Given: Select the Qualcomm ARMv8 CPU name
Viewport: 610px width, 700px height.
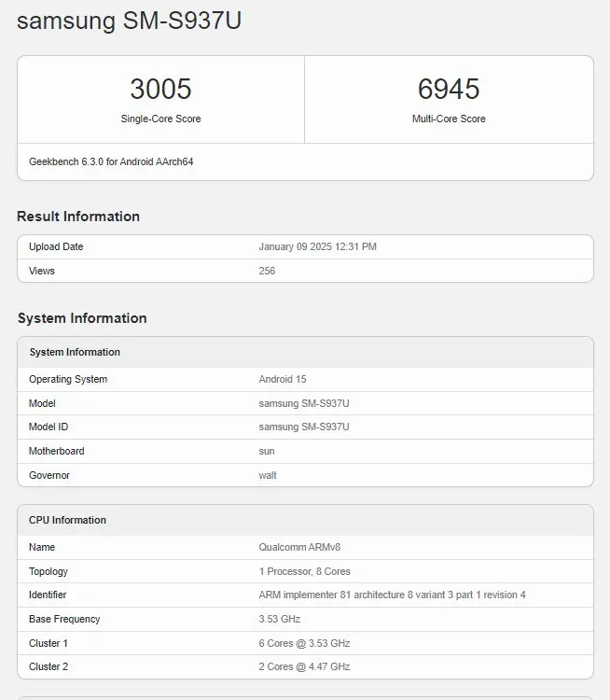Looking at the screenshot, I should 298,547.
